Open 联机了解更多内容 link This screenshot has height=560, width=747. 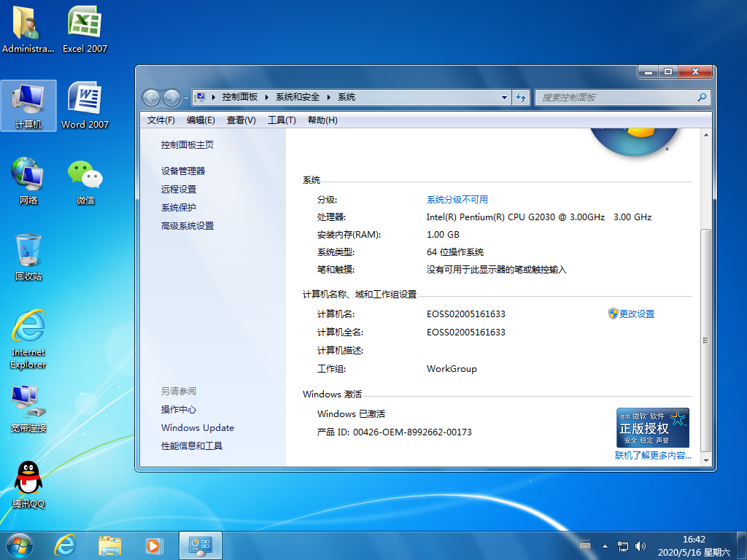point(653,456)
